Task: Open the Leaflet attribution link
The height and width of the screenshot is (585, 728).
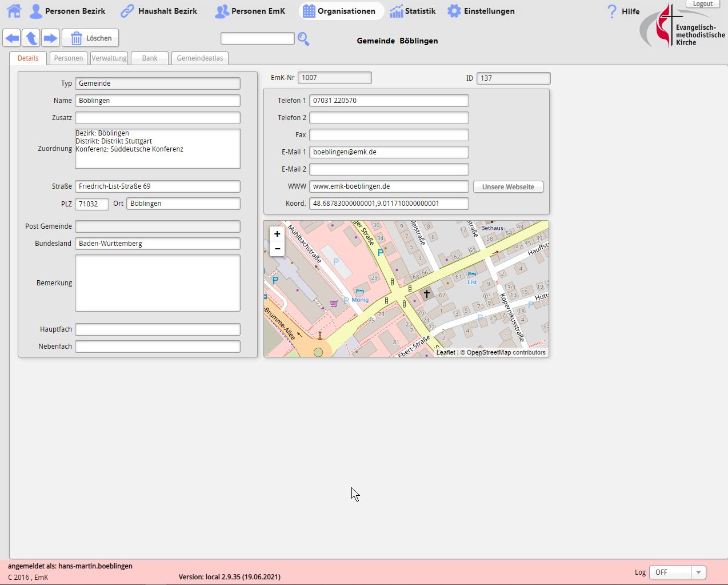Action: tap(446, 352)
